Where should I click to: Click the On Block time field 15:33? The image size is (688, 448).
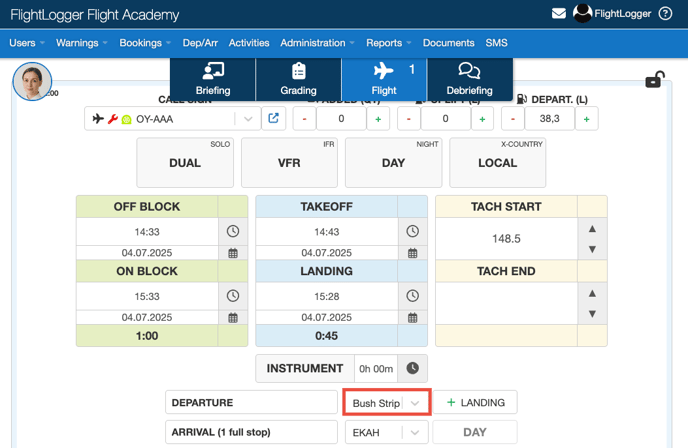[147, 296]
